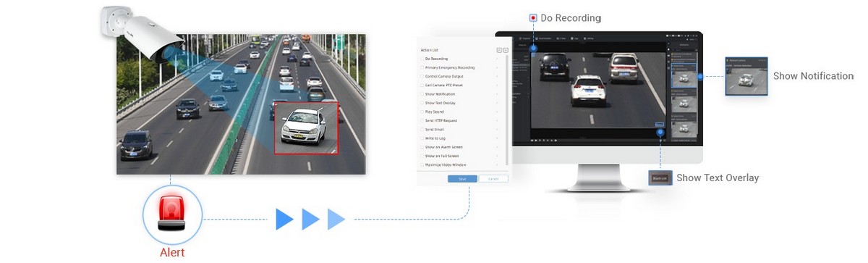The height and width of the screenshot is (263, 868).
Task: Open the Notifications panel header on monitor
Action: 684,45
